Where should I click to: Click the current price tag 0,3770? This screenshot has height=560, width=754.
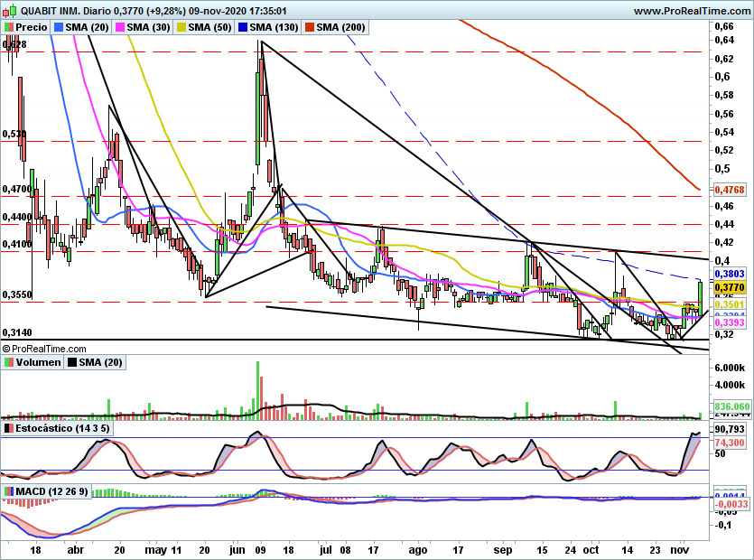[x=730, y=288]
